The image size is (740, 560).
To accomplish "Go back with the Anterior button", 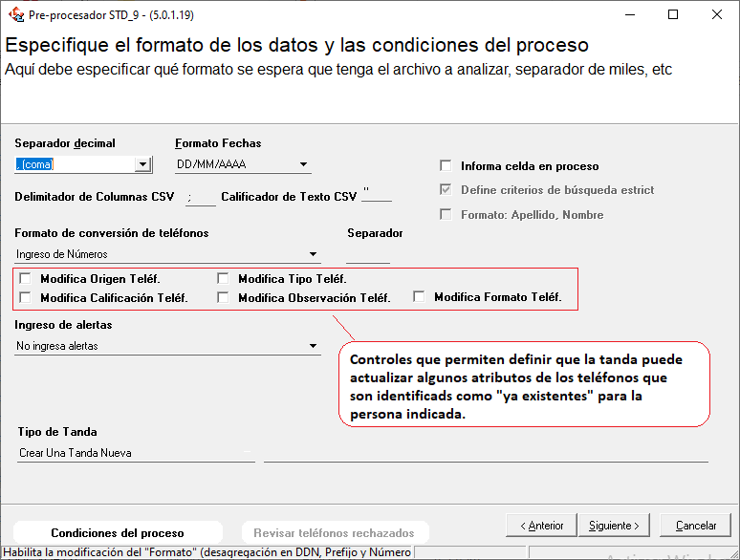I will coord(540,526).
